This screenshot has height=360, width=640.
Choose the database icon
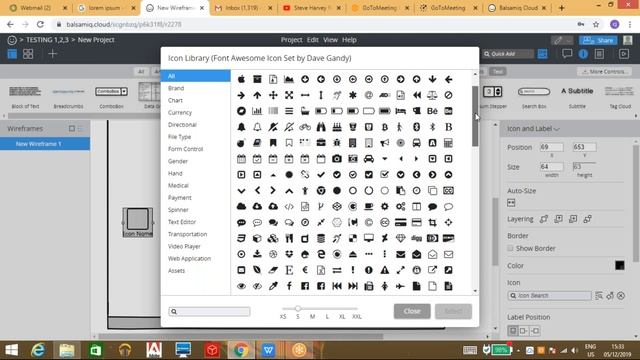(x=321, y=238)
